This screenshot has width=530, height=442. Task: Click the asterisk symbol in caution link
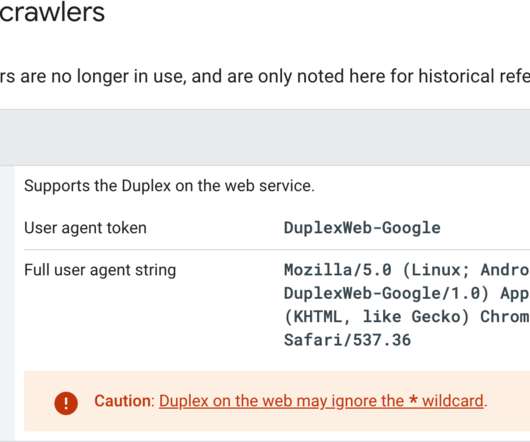413,399
